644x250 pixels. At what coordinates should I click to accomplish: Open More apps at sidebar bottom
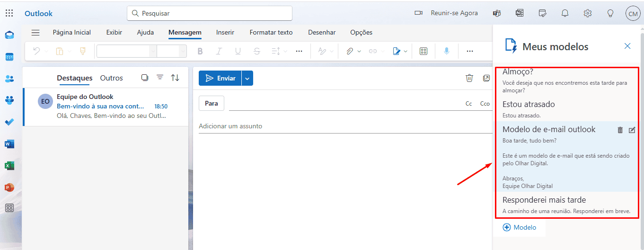(9, 208)
